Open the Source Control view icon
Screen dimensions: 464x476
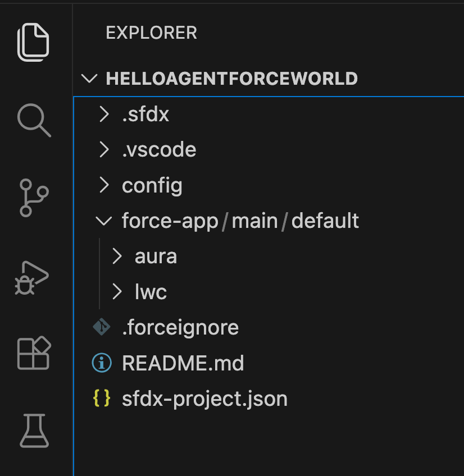tap(34, 198)
